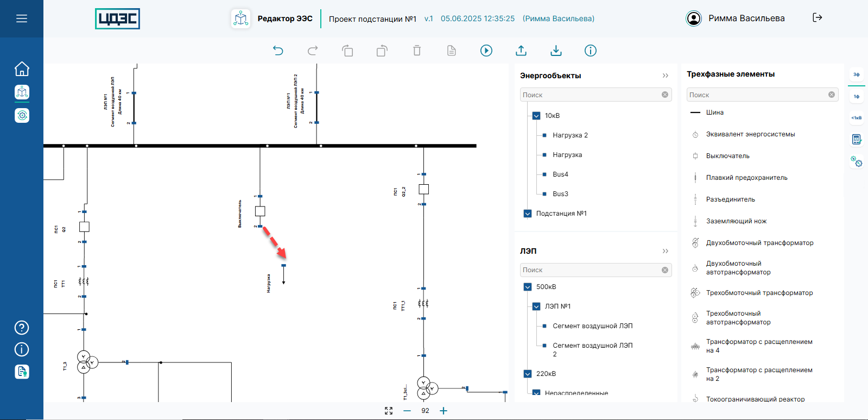Collapse the ЛЭП panel with the chevrons
The width and height of the screenshot is (868, 420).
coord(666,251)
